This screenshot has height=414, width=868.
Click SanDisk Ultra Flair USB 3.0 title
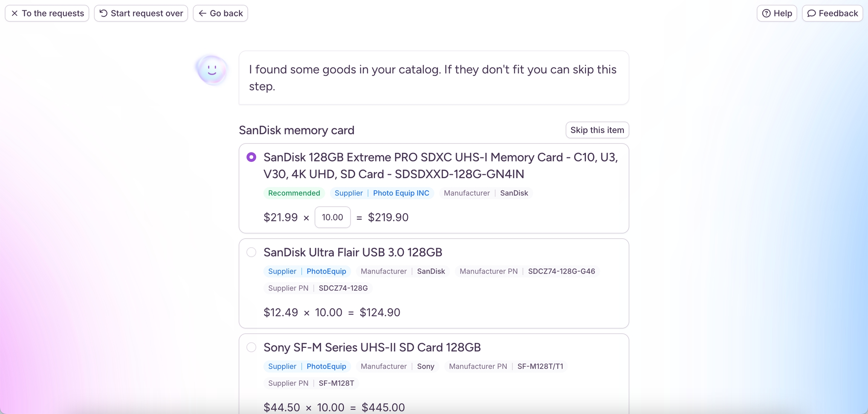pos(353,253)
